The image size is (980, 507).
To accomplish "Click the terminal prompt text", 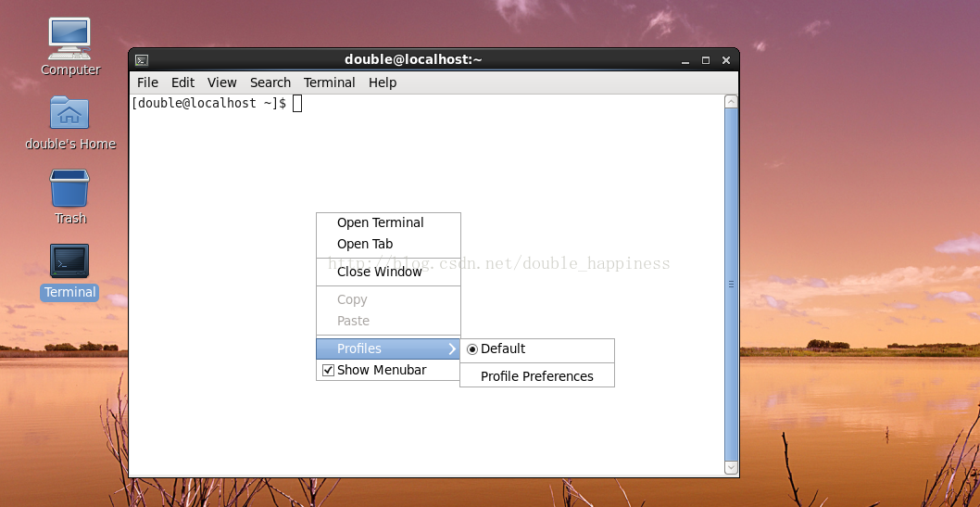I will pos(208,103).
